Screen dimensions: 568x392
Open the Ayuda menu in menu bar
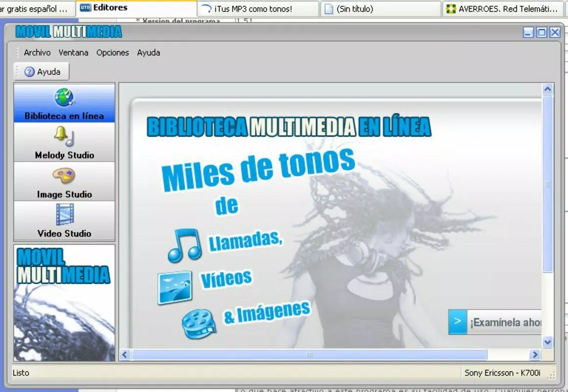(148, 52)
